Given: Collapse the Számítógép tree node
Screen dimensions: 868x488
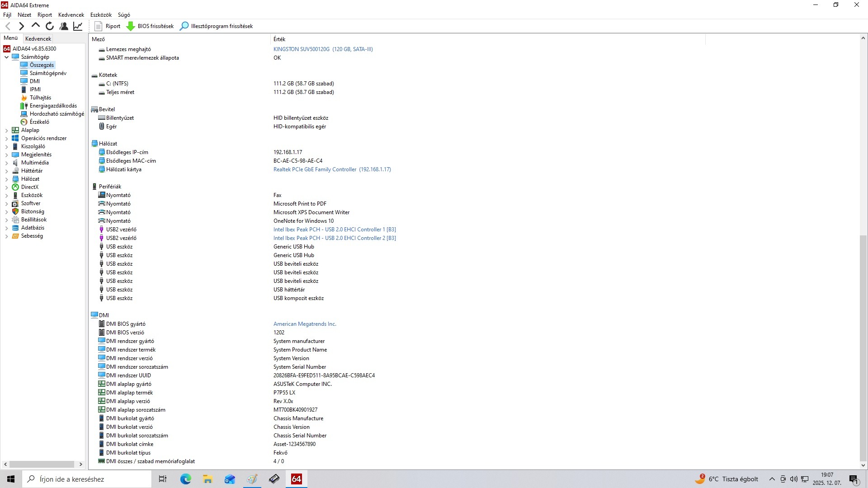Looking at the screenshot, I should (6, 57).
